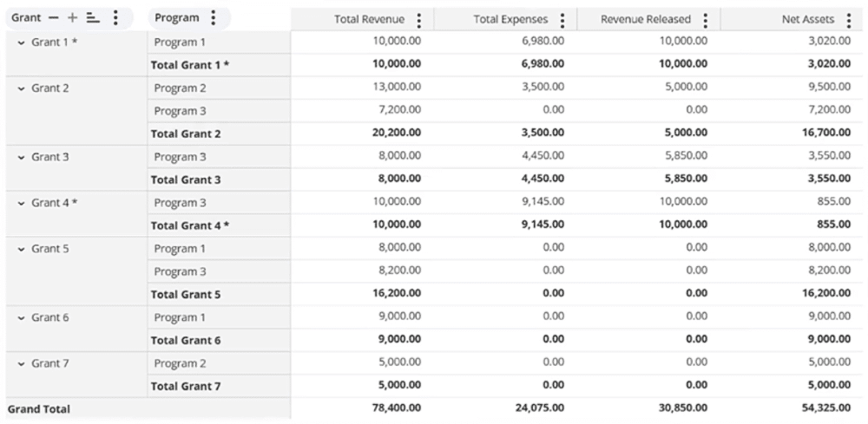Viewport: 868px width, 424px height.
Task: Click the 78,400.00 grand total revenue cell
Action: (x=397, y=408)
